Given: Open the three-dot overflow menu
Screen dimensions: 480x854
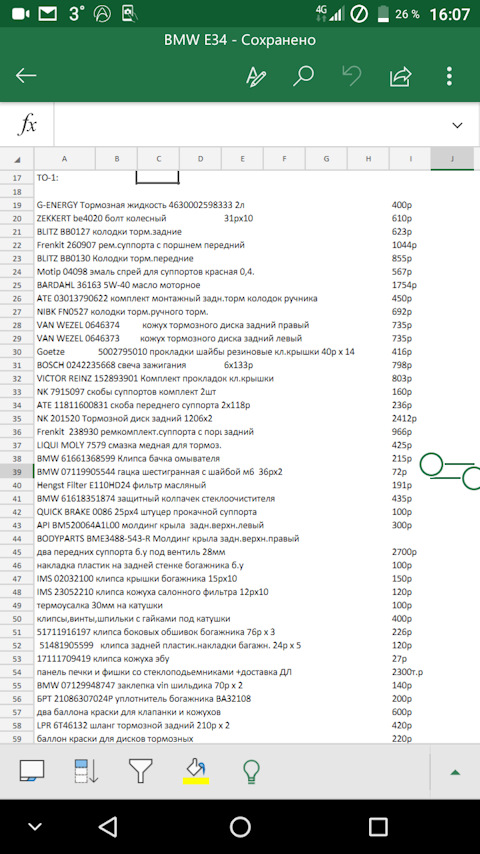Looking at the screenshot, I should 449,76.
